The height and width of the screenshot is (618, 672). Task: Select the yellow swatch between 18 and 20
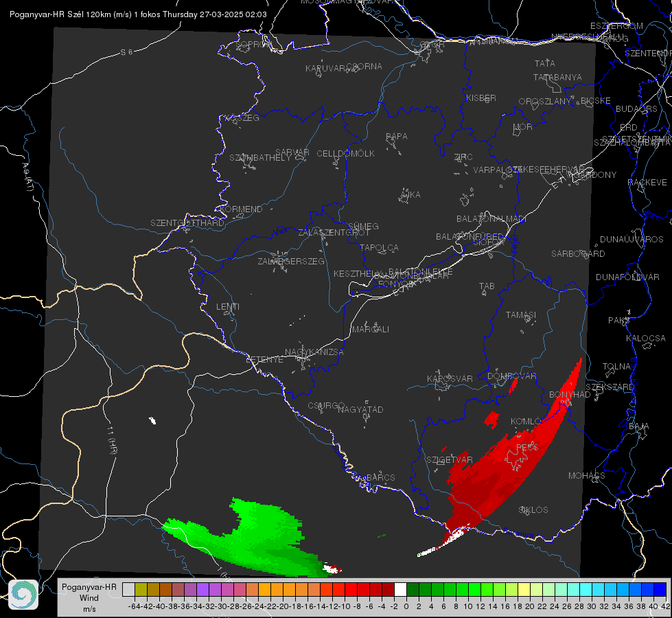pos(524,590)
